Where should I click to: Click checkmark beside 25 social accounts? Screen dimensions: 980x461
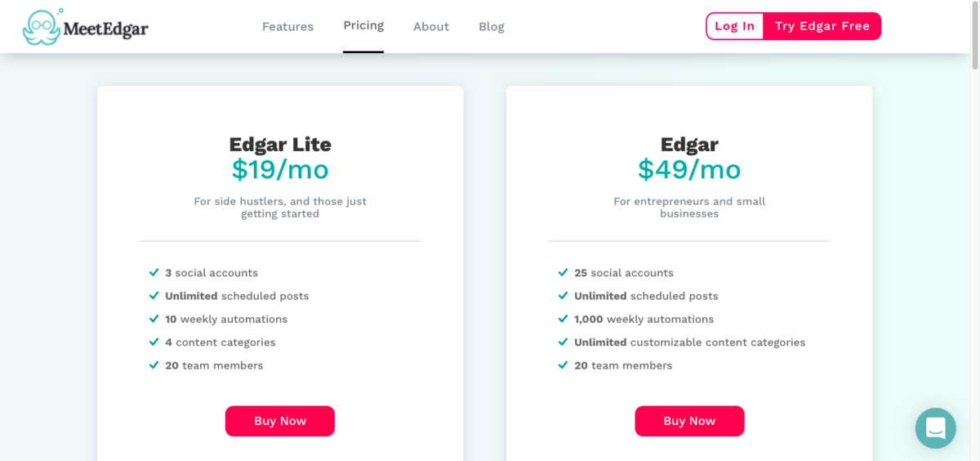tap(563, 272)
